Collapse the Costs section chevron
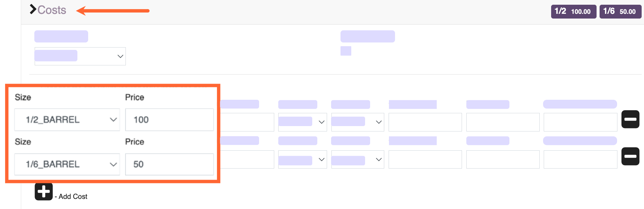The image size is (644, 209). (x=33, y=9)
